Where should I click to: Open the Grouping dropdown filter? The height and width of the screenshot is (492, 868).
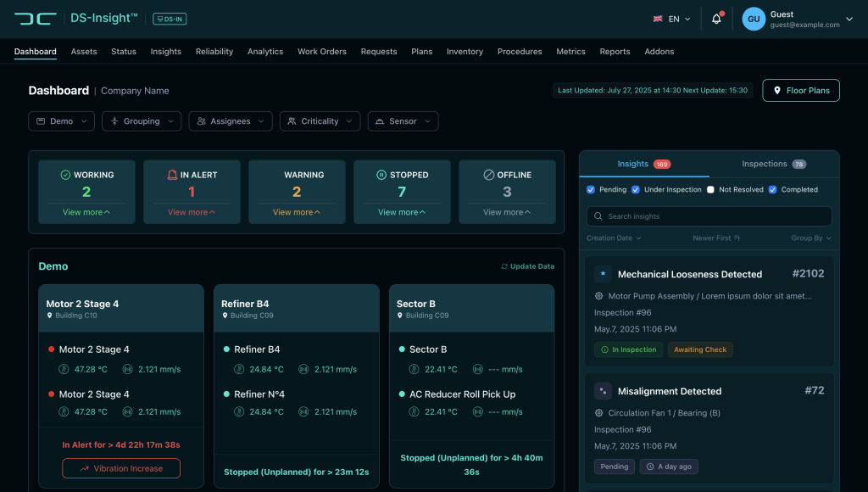click(x=142, y=121)
